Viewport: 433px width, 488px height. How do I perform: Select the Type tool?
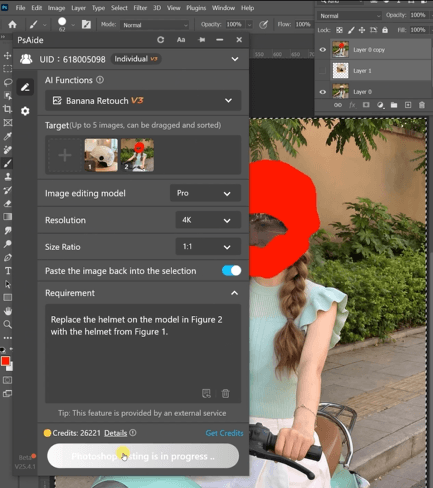pyautogui.click(x=7, y=271)
